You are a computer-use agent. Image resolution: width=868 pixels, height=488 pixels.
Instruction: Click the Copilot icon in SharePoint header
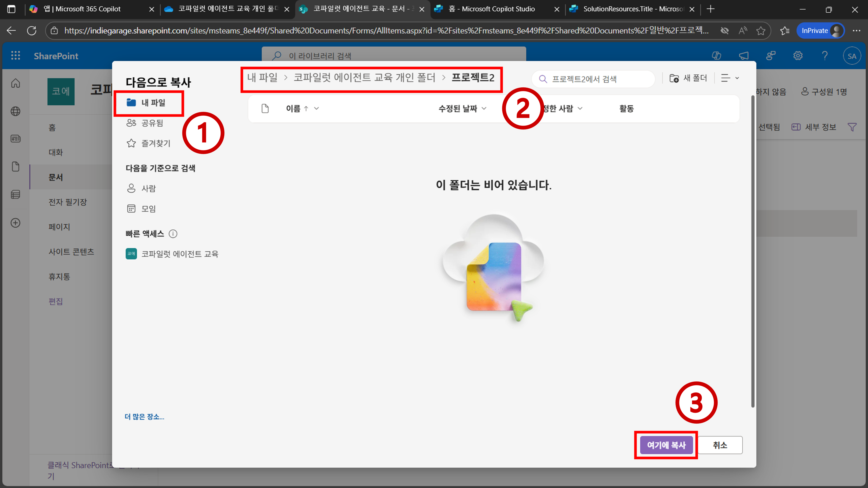[716, 56]
